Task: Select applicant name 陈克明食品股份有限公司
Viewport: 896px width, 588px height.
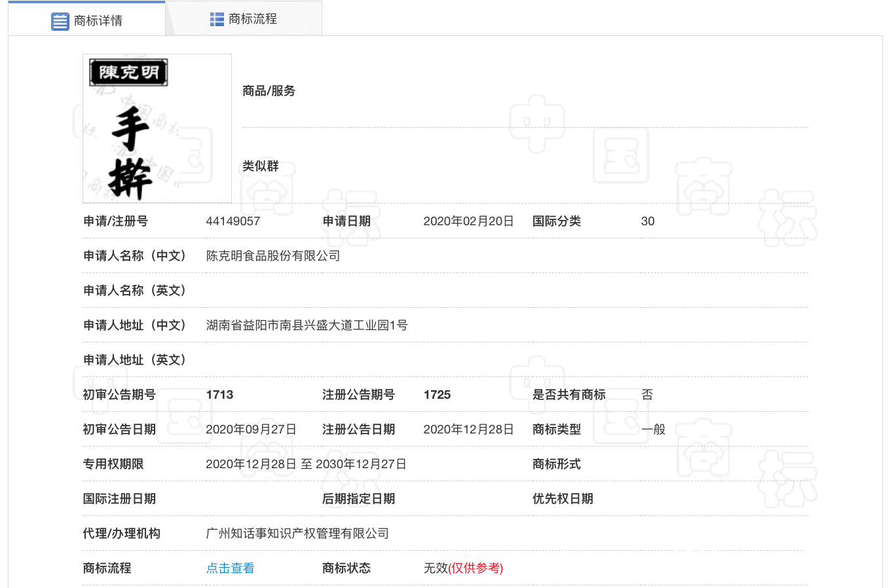Action: tap(273, 256)
